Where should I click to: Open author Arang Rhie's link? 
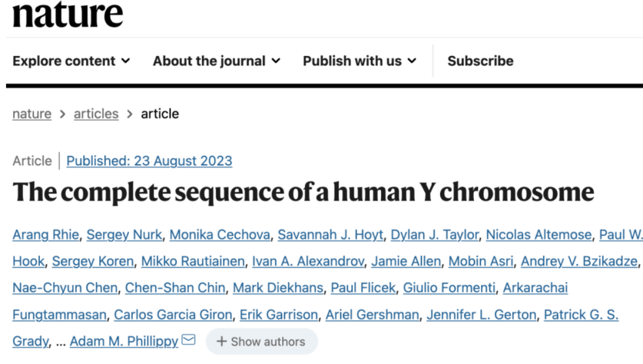pos(45,235)
